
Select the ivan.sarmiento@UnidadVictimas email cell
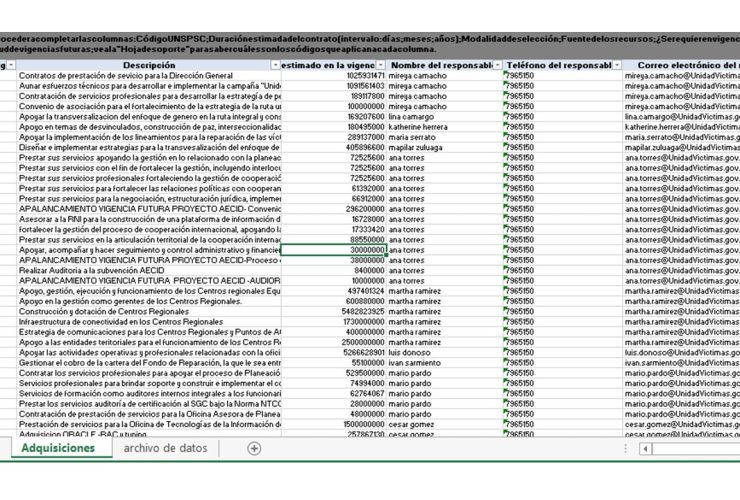pyautogui.click(x=681, y=363)
